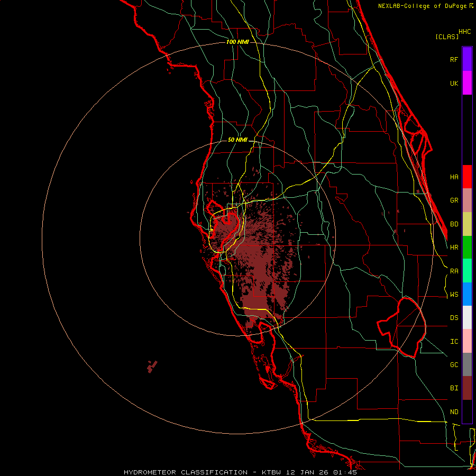
Task: Click the 'RF' legend label
Action: pos(454,59)
